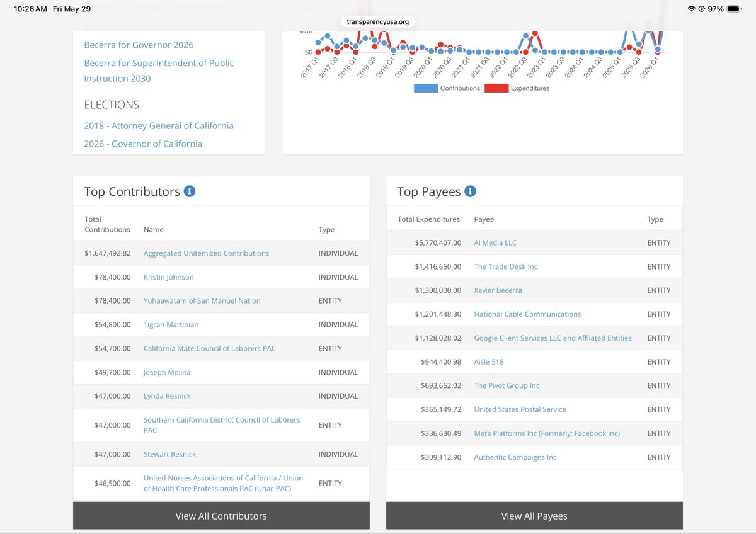Open Yuhaaviatam of San Manuel Nation link
This screenshot has height=534, width=756.
(x=202, y=301)
